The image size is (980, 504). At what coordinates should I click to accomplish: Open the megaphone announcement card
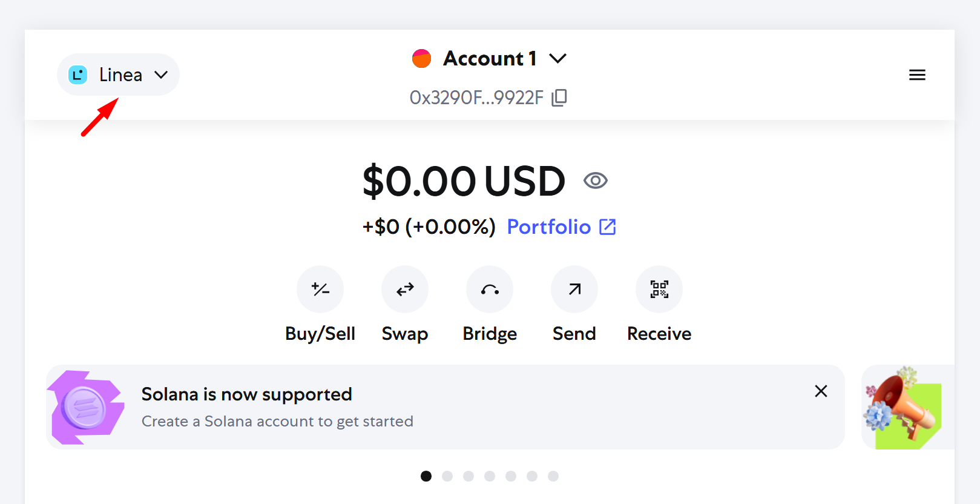(908, 407)
